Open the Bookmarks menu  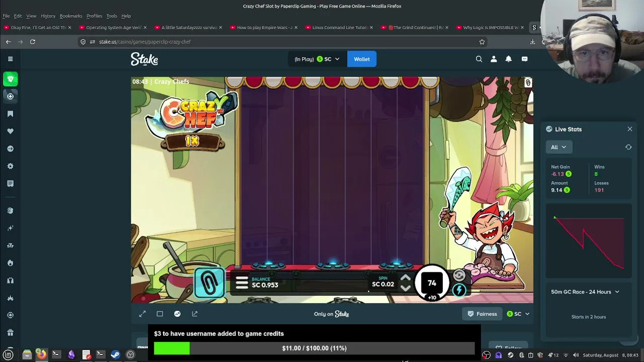[71, 16]
